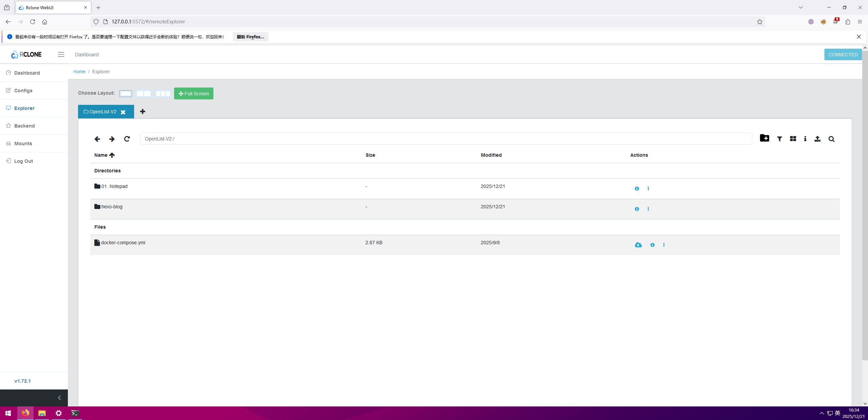Sort files by Size column
868x420 pixels.
click(370, 155)
